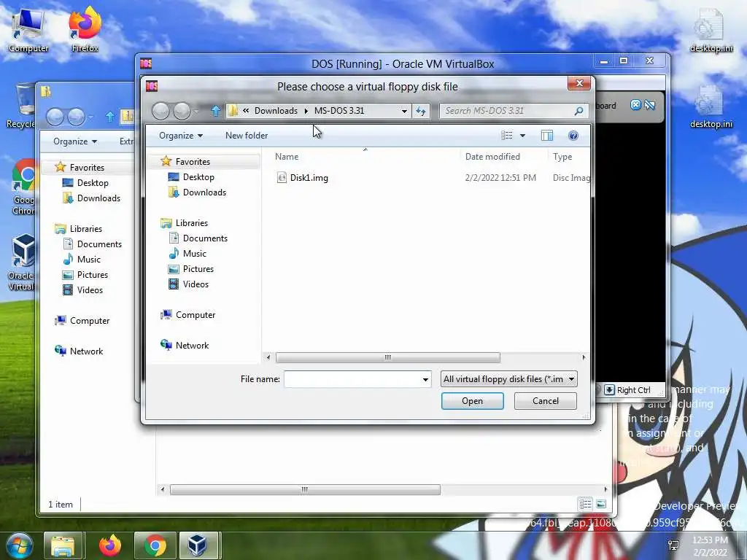Open Oracle VirtualBox desktop shortcut
The image size is (747, 560).
[x=22, y=262]
